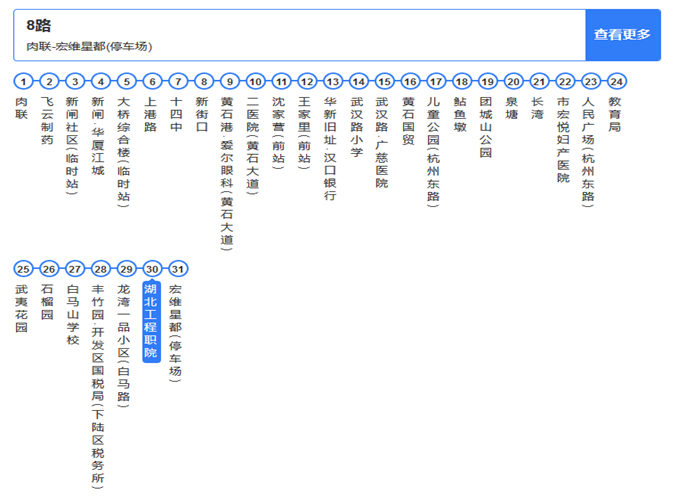This screenshot has height=496, width=678.
Task: Click the 市宏悦妇产医院 stop name
Action: click(563, 139)
